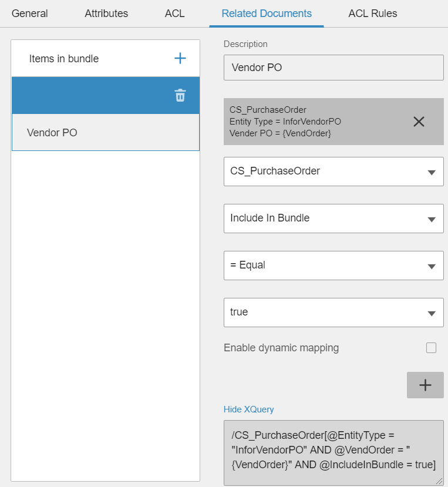Select the ACL tab

(174, 13)
